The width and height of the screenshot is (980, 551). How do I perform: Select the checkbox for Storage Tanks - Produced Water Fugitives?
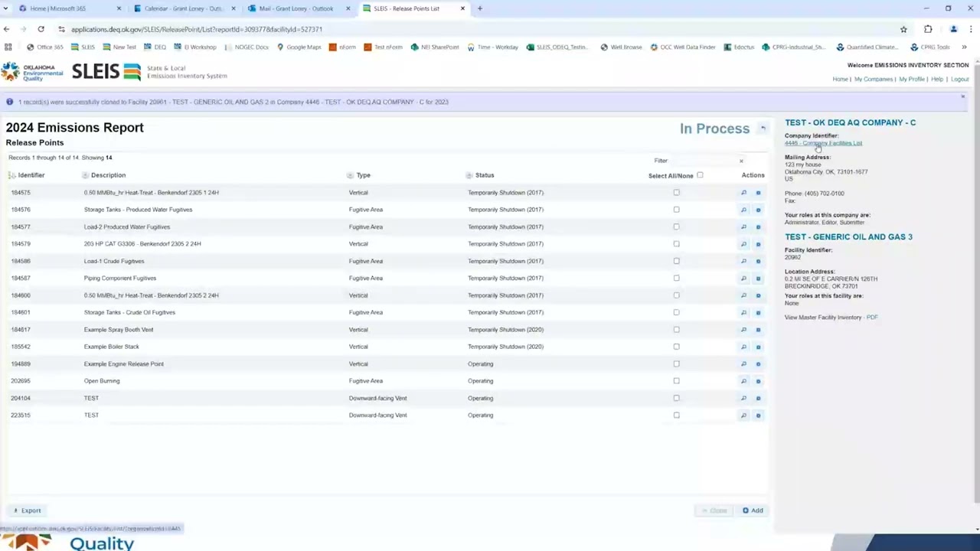coord(676,210)
